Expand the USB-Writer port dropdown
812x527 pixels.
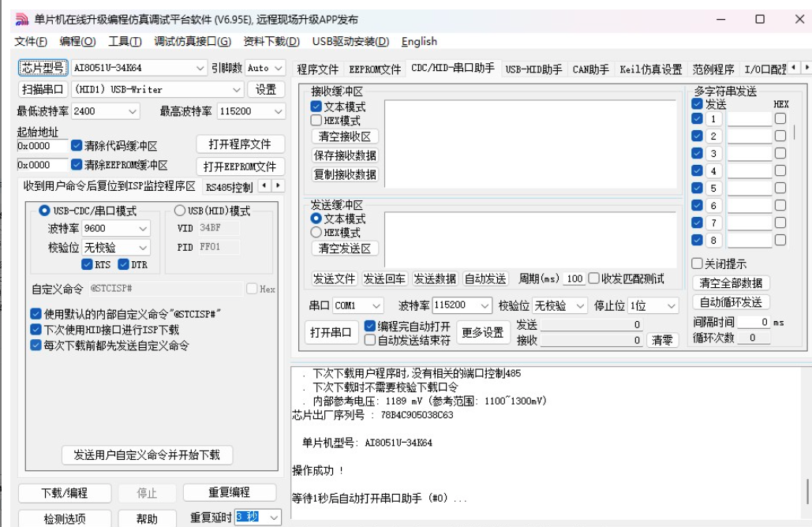coord(237,90)
